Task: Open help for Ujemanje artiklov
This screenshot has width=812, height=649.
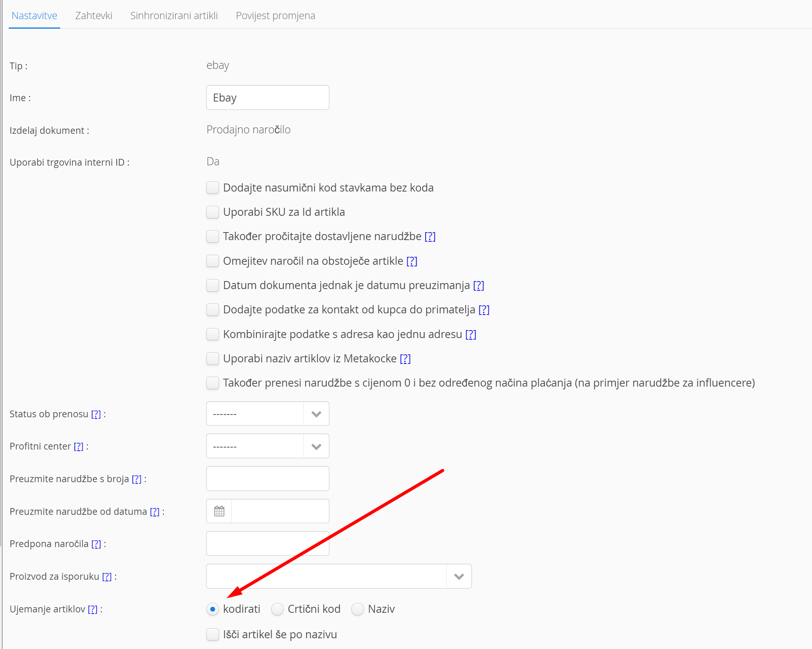Action: point(92,609)
